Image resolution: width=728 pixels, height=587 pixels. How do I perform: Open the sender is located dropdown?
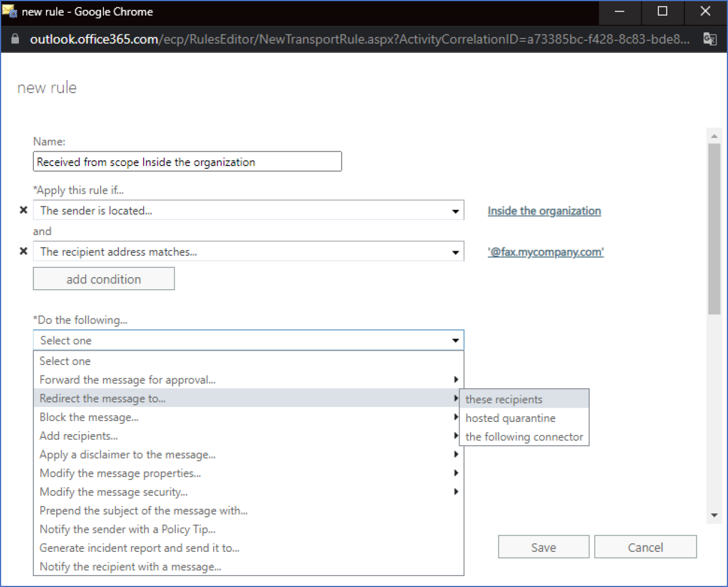(455, 211)
